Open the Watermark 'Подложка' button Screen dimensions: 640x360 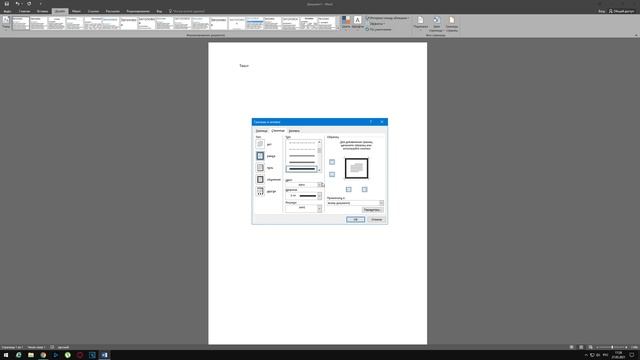[420, 24]
